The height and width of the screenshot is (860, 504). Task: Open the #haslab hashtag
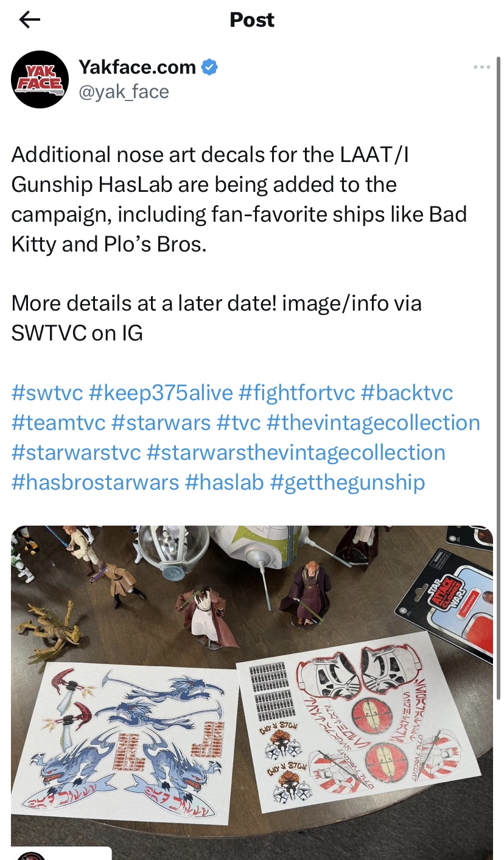tap(224, 482)
